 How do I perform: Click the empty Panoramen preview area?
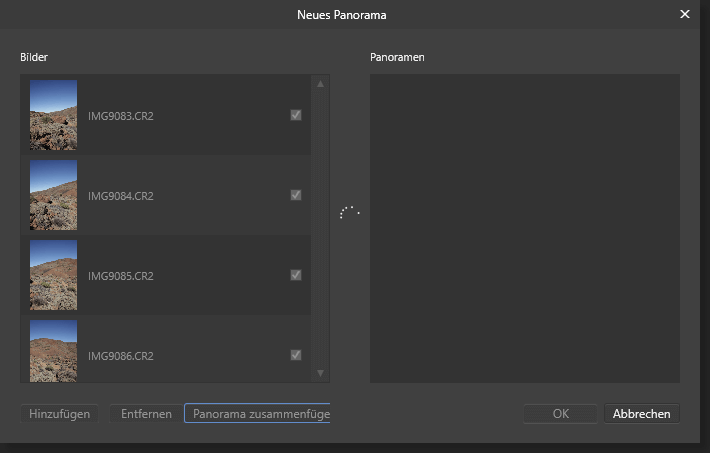tap(525, 228)
